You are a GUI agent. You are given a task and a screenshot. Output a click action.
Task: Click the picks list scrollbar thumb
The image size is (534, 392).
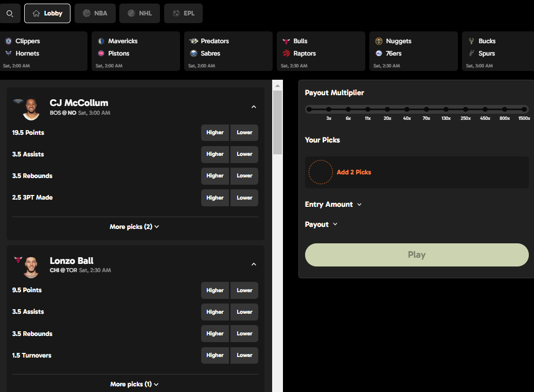coord(278,122)
